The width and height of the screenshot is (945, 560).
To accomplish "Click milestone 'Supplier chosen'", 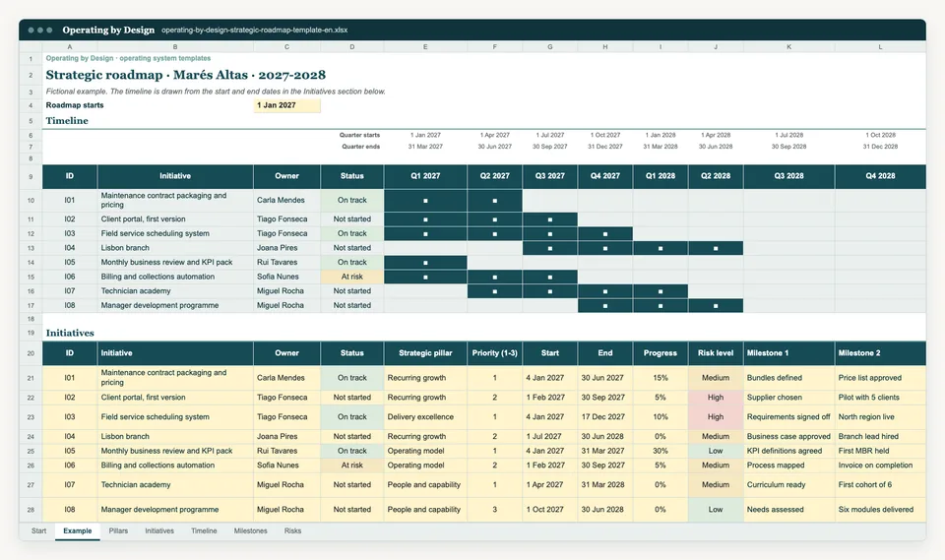I will [788, 398].
